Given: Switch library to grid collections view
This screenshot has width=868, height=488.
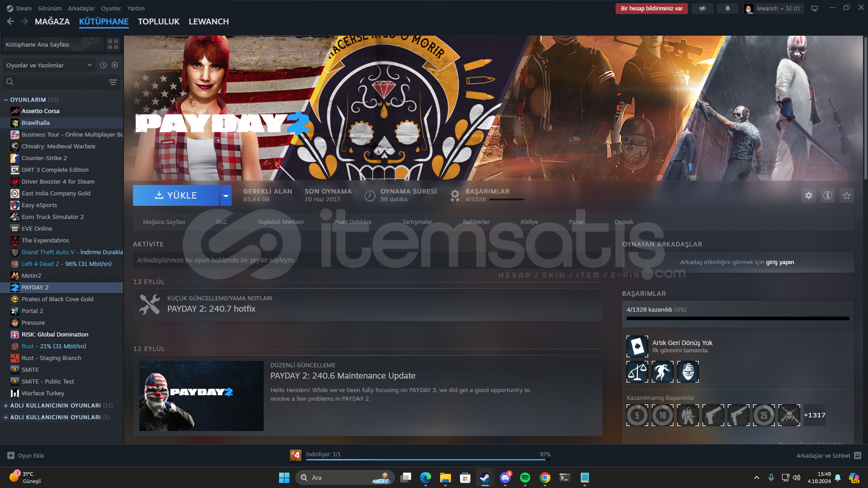Looking at the screenshot, I should (x=113, y=44).
